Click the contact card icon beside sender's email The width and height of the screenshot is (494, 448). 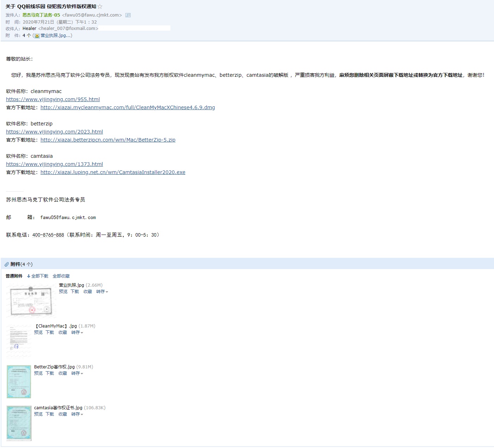(x=127, y=15)
